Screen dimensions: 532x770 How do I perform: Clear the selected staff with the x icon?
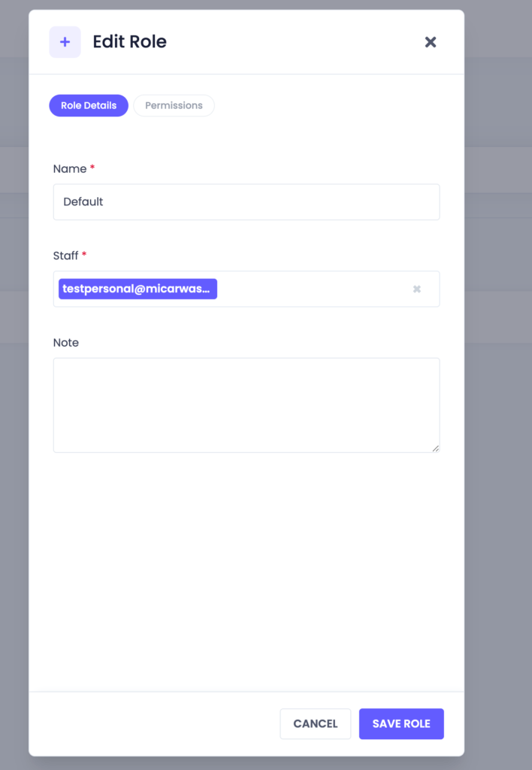417,289
